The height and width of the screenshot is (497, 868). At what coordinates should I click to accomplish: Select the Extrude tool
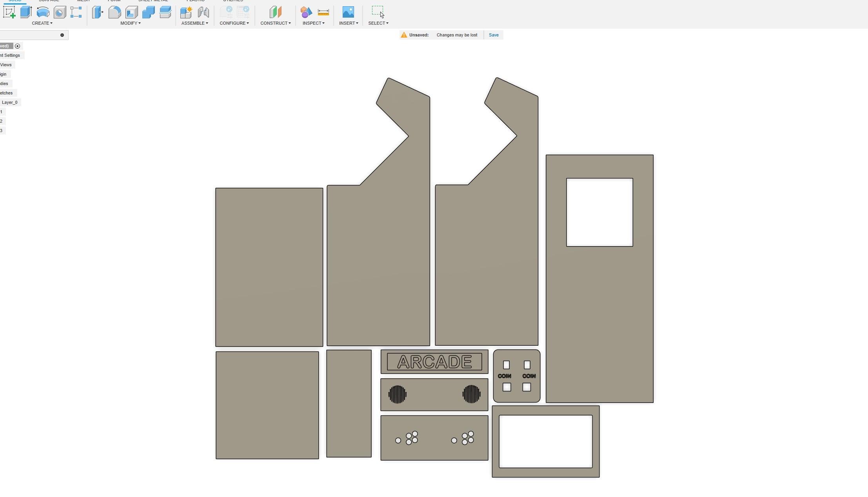click(26, 12)
